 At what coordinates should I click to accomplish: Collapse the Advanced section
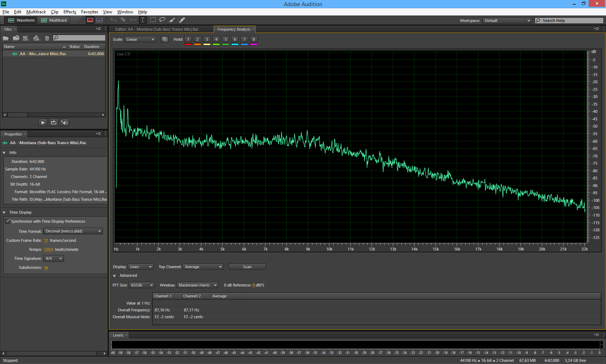(x=114, y=276)
